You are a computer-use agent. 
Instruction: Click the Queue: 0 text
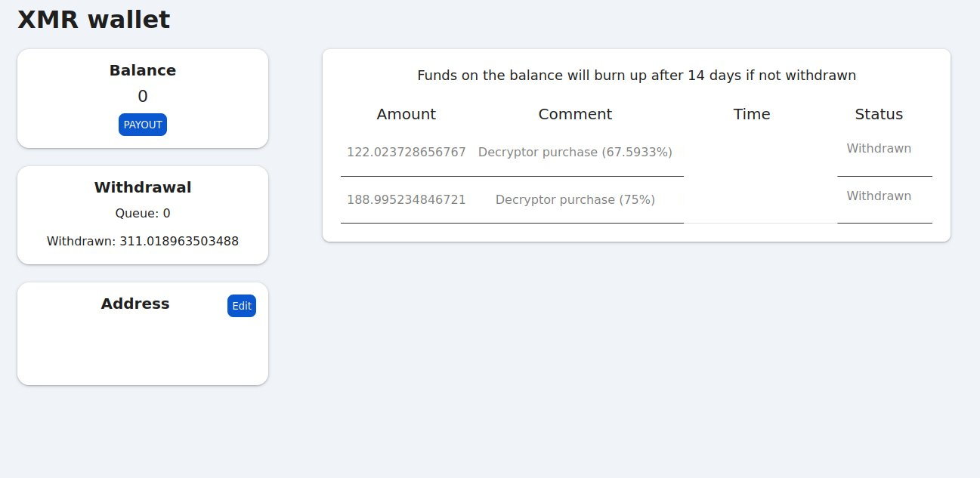coord(143,213)
